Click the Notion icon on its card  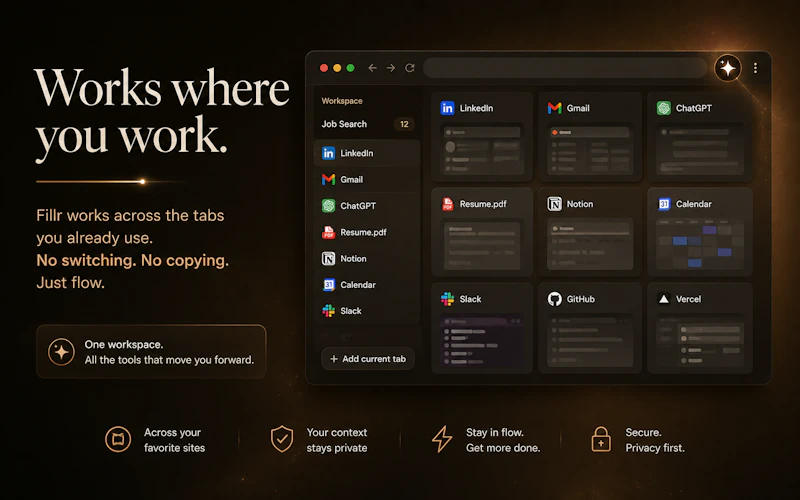(555, 204)
